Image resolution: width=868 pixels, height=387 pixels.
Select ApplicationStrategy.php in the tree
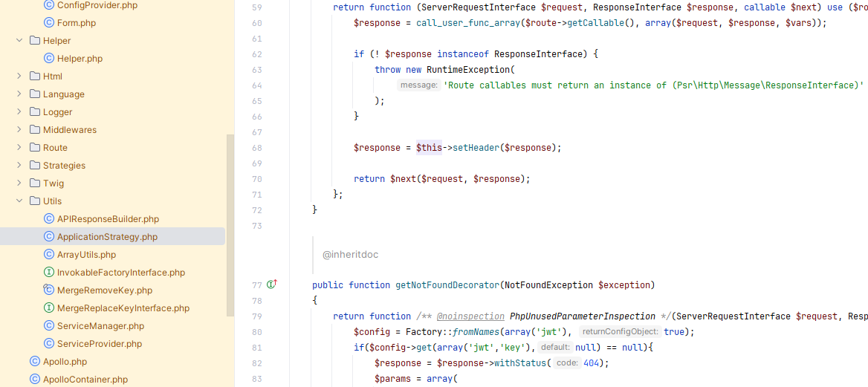click(108, 237)
